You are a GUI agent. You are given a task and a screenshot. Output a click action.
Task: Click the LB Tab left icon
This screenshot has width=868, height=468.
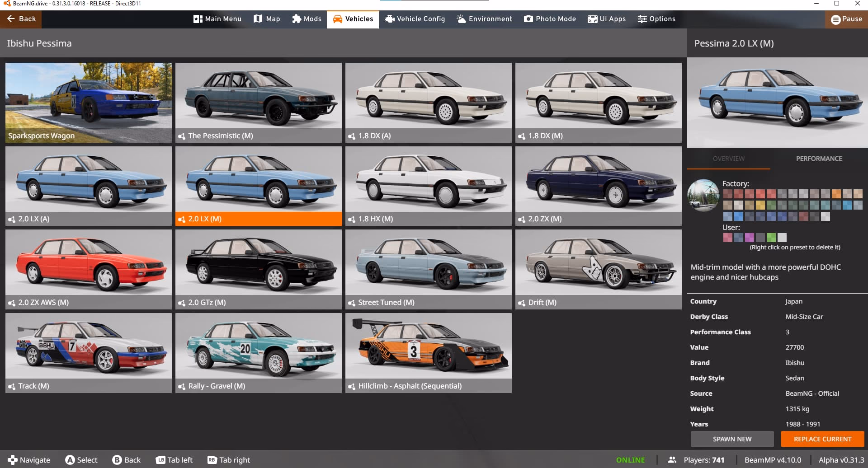click(x=160, y=460)
